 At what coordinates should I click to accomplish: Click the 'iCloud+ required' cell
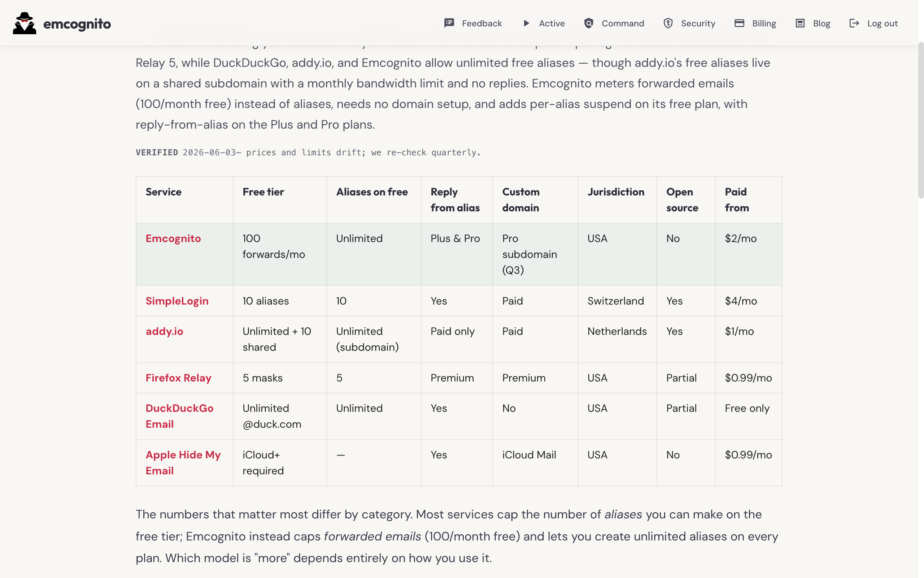(279, 463)
